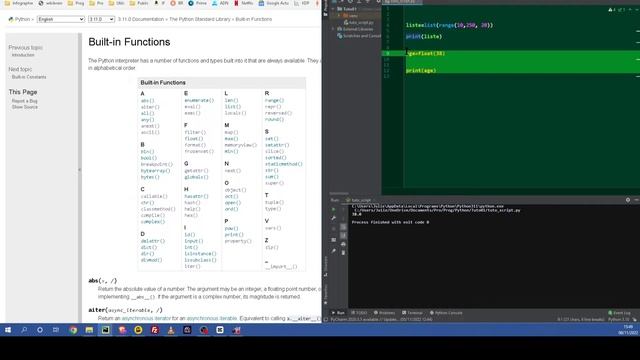Image resolution: width=640 pixels, height=360 pixels.
Task: Clear console output with trash icon
Action: 343,253
